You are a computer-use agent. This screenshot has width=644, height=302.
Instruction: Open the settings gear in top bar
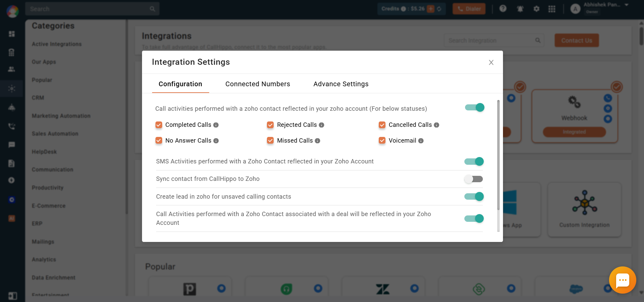coord(537,9)
